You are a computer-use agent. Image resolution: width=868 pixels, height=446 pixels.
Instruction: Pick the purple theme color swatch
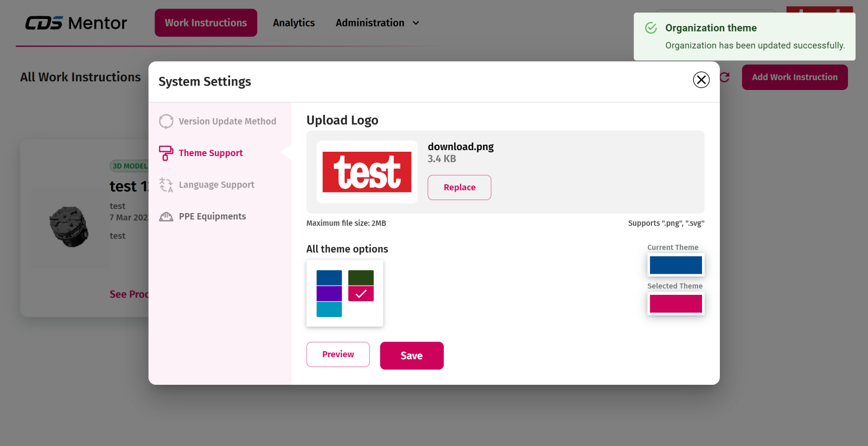pyautogui.click(x=329, y=293)
